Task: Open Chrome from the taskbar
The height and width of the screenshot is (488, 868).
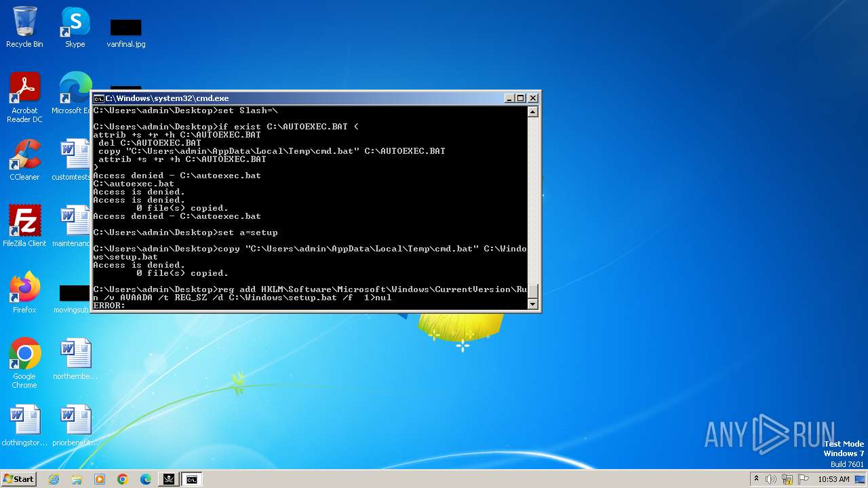Action: click(x=123, y=479)
